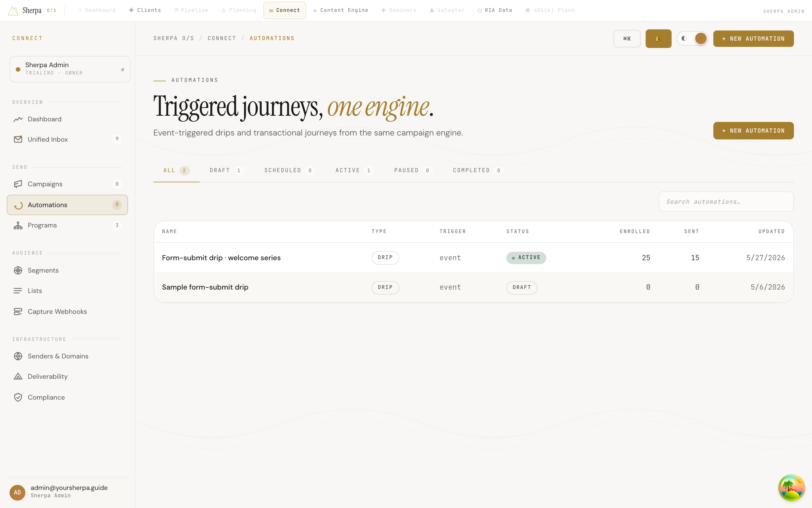Viewport: 812px width, 508px height.
Task: Open Senders & Domains globe icon
Action: tap(18, 356)
